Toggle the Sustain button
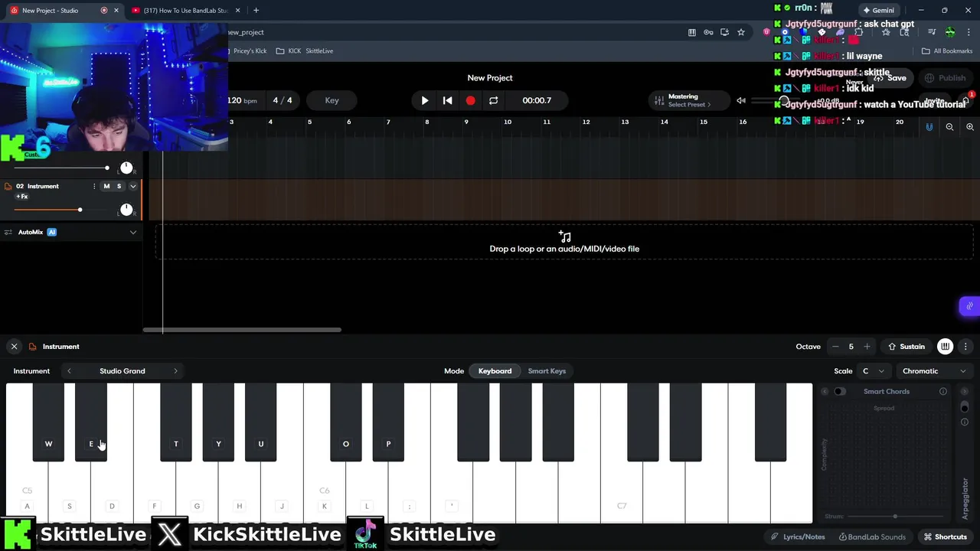980x551 pixels. pos(906,347)
